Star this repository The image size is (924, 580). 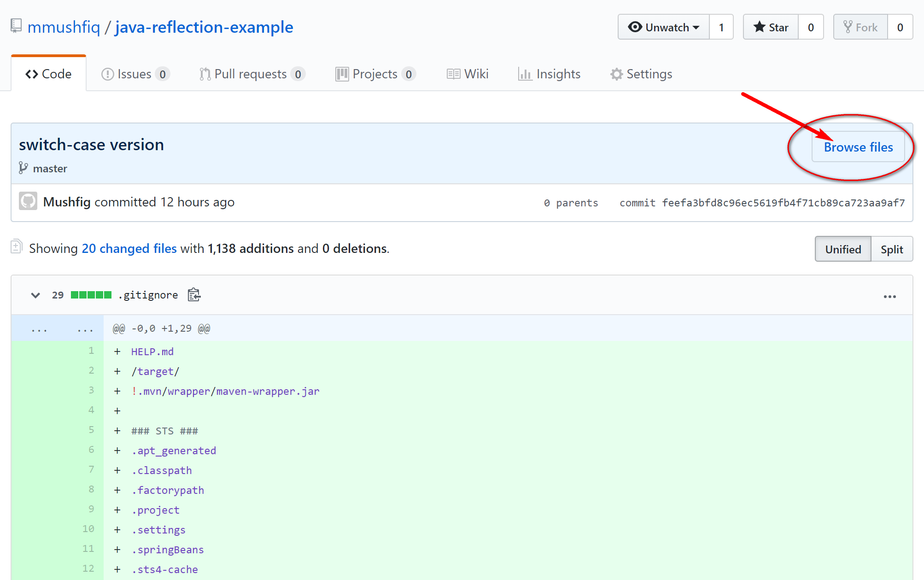[x=771, y=27]
